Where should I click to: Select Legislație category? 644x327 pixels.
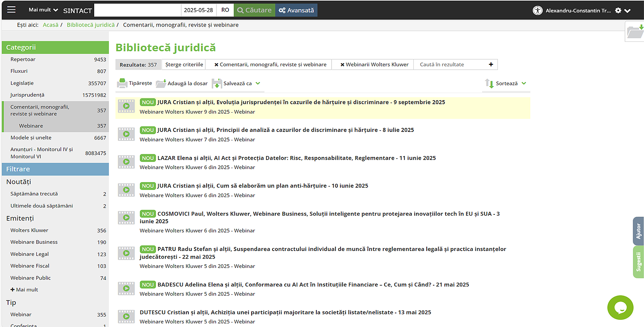point(56,83)
